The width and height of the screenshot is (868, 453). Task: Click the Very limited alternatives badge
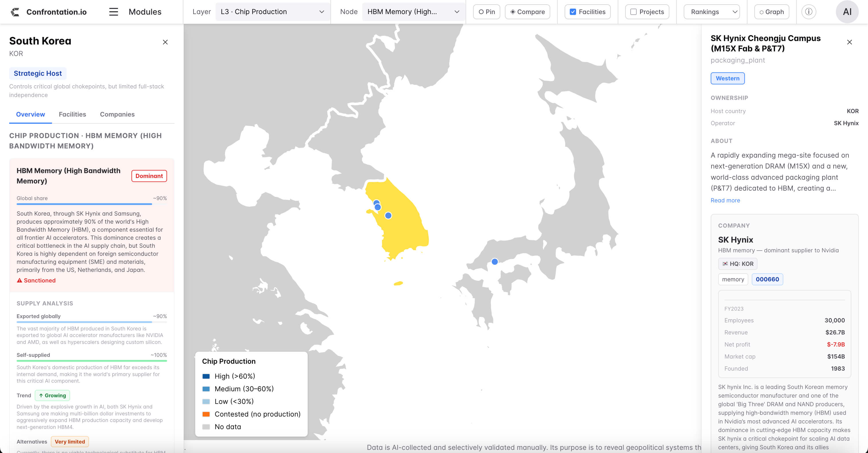[x=70, y=442]
